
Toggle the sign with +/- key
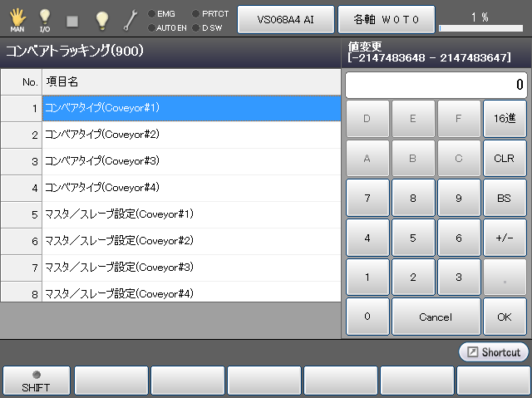[x=504, y=238]
